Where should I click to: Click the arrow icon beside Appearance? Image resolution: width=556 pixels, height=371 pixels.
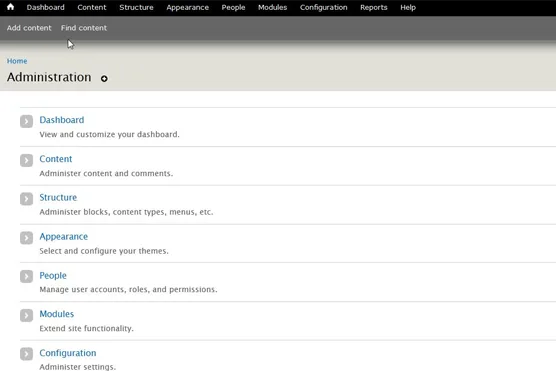(x=26, y=238)
